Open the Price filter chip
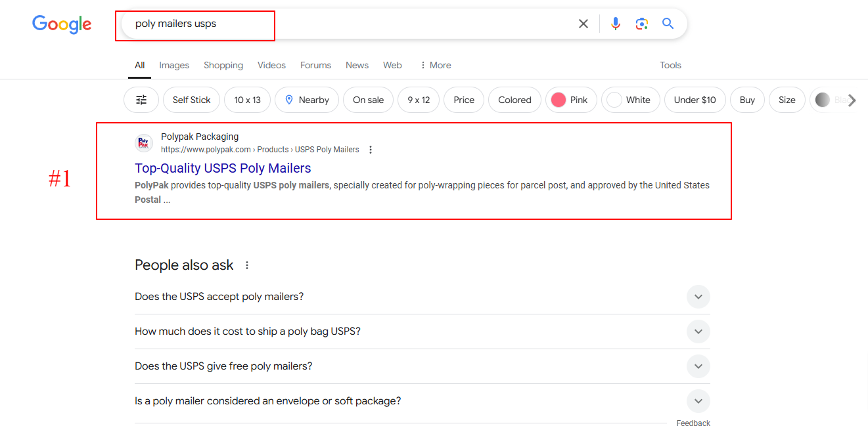The width and height of the screenshot is (868, 428). [464, 100]
